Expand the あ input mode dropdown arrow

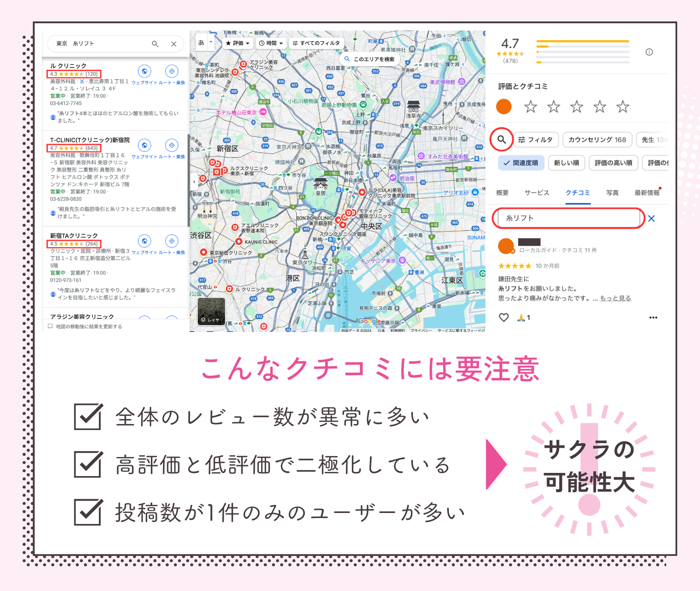coord(211,42)
